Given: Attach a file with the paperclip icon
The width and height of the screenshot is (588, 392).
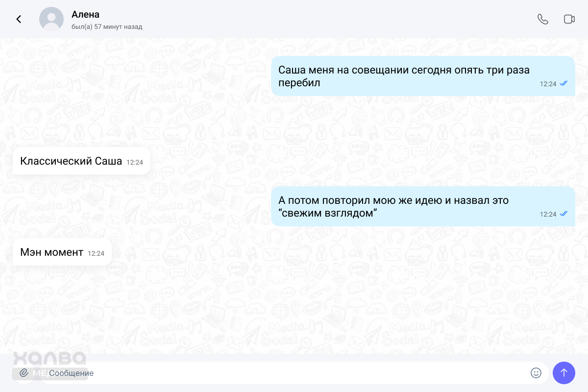Looking at the screenshot, I should tap(24, 373).
